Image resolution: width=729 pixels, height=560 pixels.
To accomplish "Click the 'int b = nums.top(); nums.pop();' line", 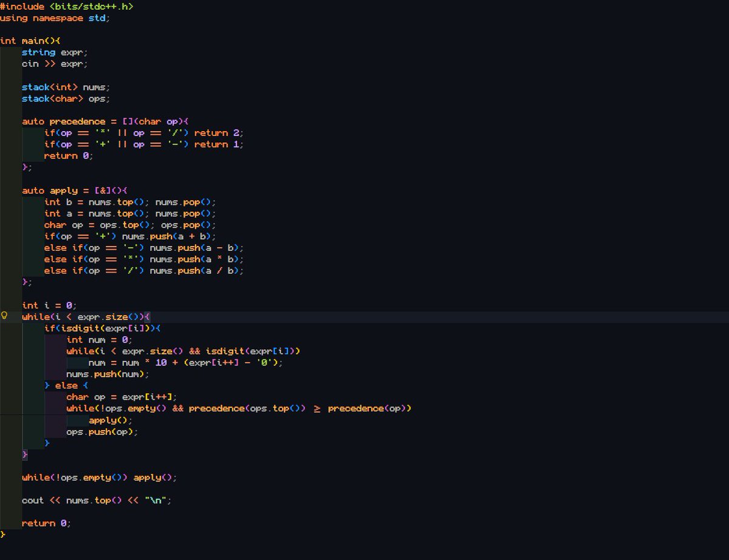I will (x=131, y=202).
